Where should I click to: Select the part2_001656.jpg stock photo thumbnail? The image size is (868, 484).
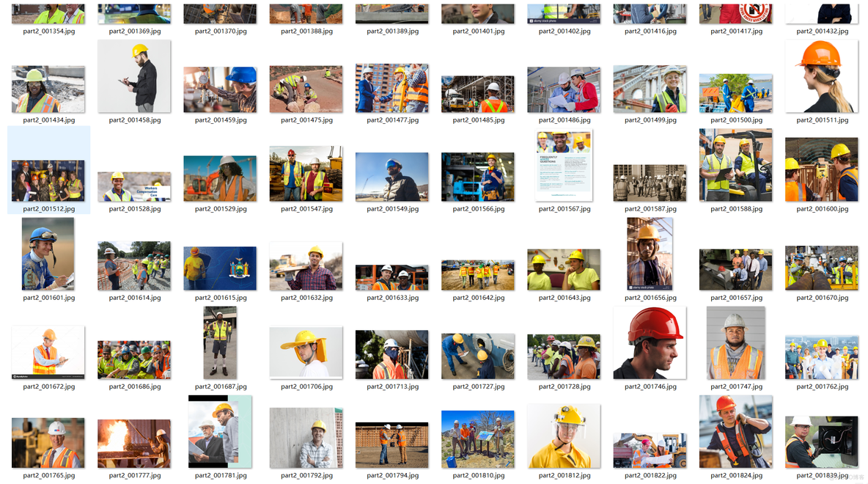650,254
